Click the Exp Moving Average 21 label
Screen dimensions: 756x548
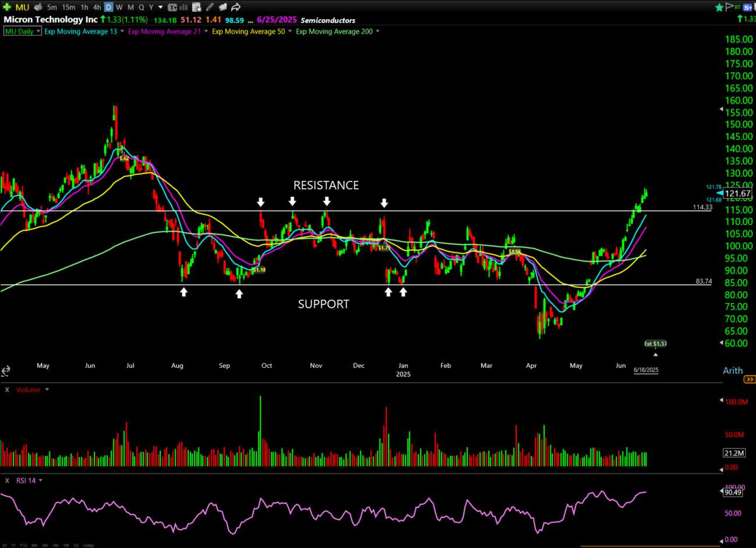point(164,31)
